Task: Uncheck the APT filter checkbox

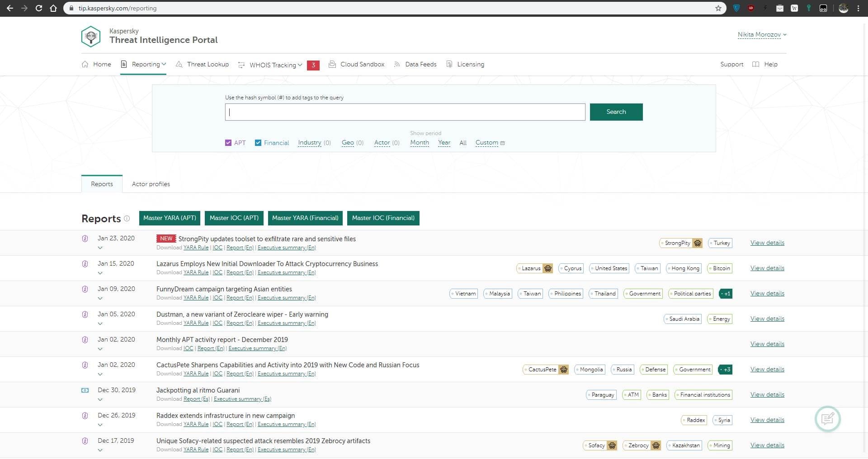Action: click(228, 143)
